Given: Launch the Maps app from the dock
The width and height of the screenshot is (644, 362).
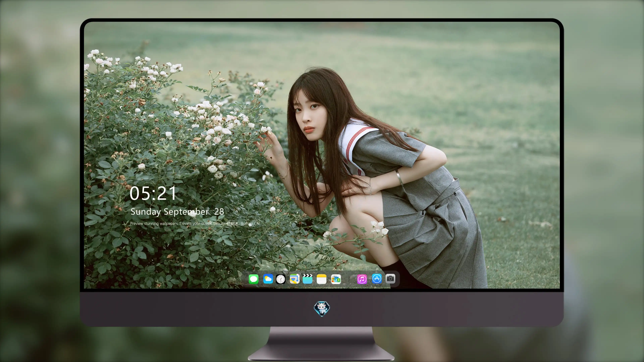Looking at the screenshot, I should click(x=294, y=279).
